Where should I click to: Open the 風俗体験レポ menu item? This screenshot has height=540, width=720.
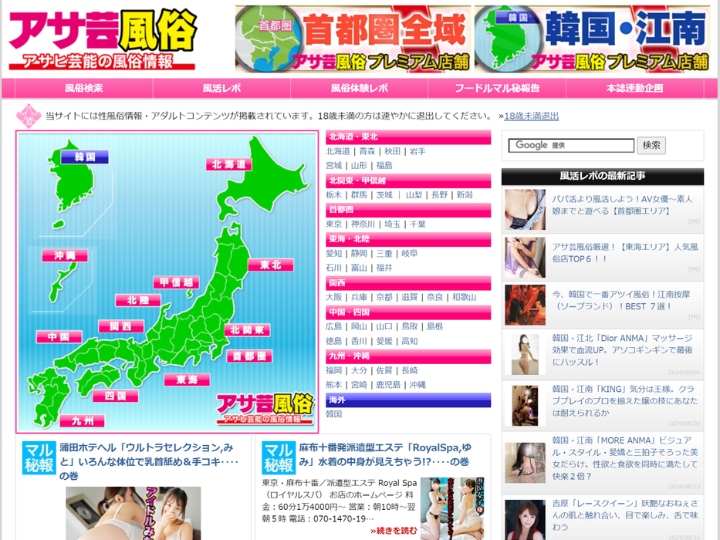pos(359,88)
